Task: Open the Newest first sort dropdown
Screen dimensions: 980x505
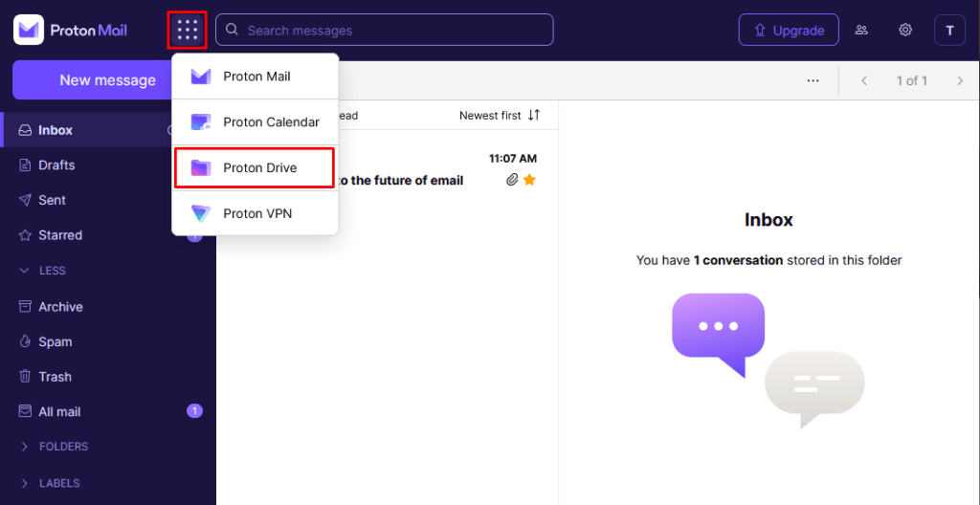Action: click(500, 115)
